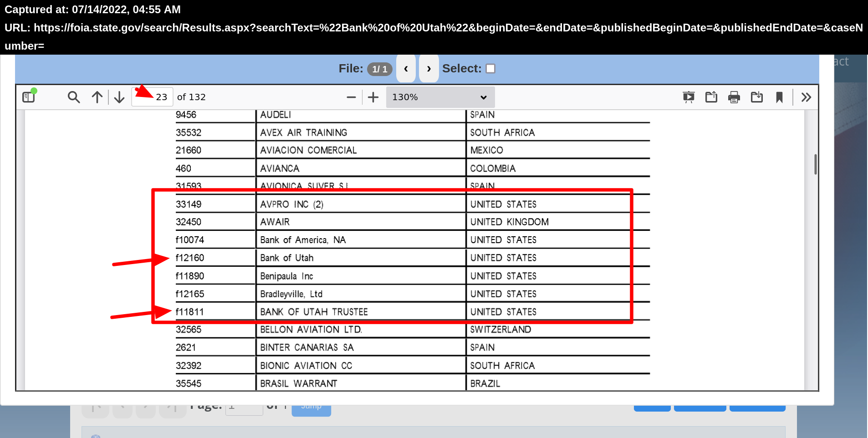
Task: Click the BANK OF UTAH TRUSTEE cell
Action: [x=314, y=312]
